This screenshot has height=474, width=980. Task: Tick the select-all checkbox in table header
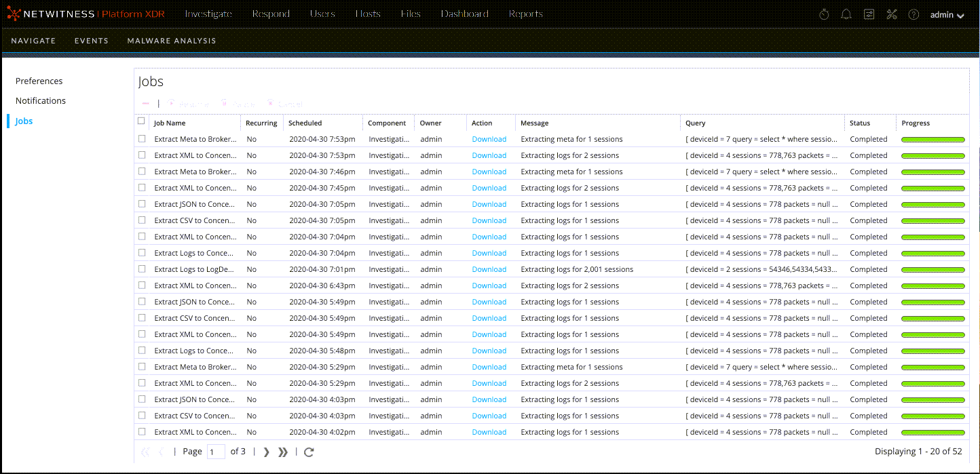pyautogui.click(x=141, y=121)
